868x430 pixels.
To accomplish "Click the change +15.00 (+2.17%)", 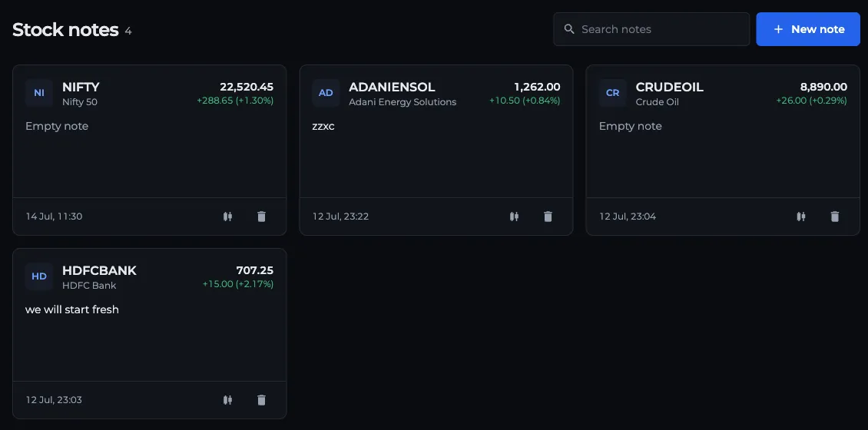I will (238, 284).
